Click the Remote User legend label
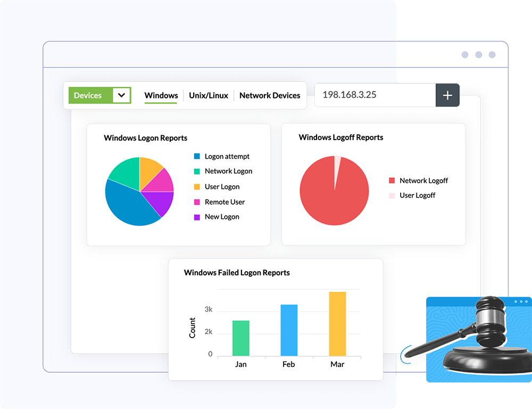 (225, 202)
